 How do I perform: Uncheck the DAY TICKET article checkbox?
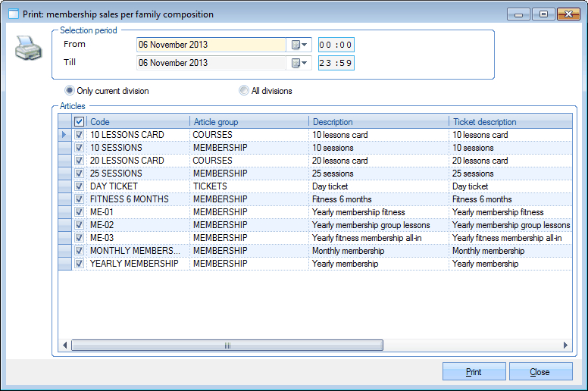click(80, 186)
